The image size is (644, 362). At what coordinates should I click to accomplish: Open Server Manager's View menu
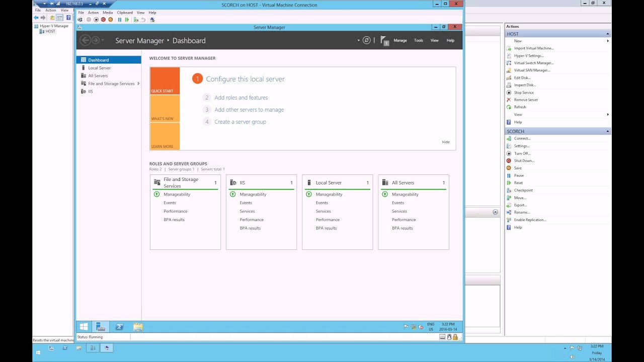coord(435,40)
